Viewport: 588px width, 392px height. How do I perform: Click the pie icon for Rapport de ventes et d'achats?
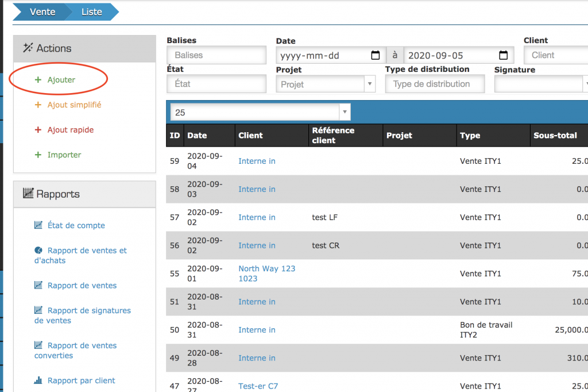38,251
